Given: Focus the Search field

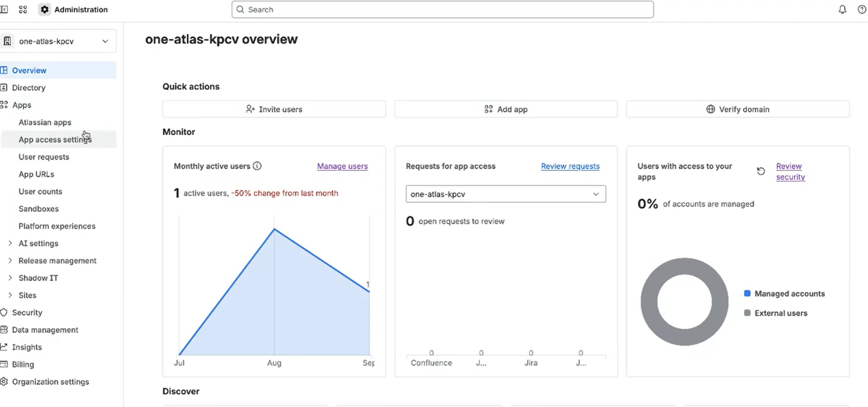Looking at the screenshot, I should pos(443,9).
